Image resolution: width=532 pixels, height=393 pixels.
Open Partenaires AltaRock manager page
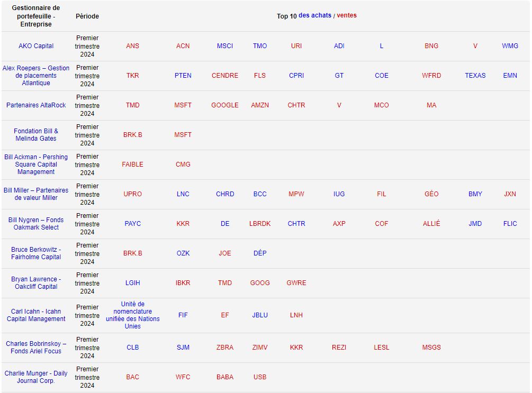36,105
